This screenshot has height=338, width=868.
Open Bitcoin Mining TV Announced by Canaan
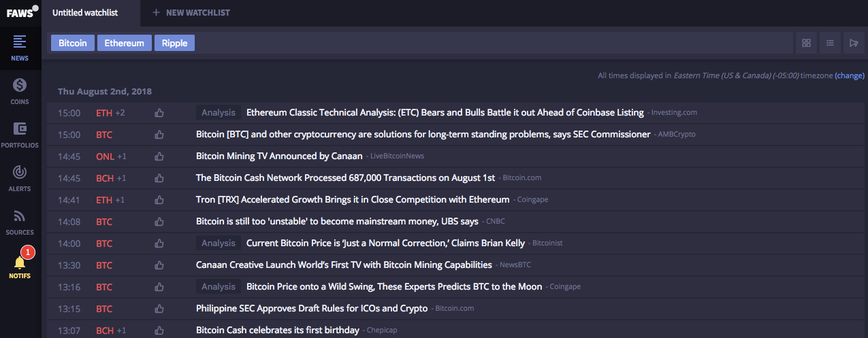coord(279,156)
